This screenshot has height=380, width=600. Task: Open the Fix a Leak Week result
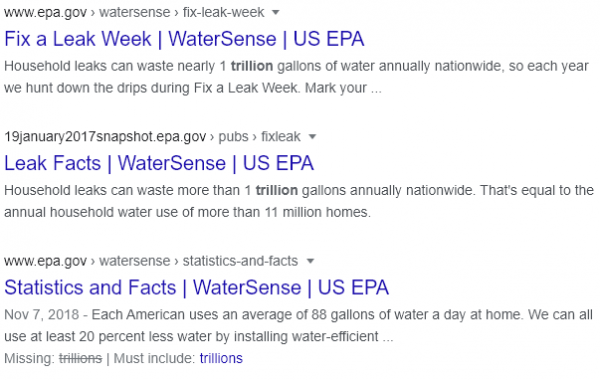184,39
